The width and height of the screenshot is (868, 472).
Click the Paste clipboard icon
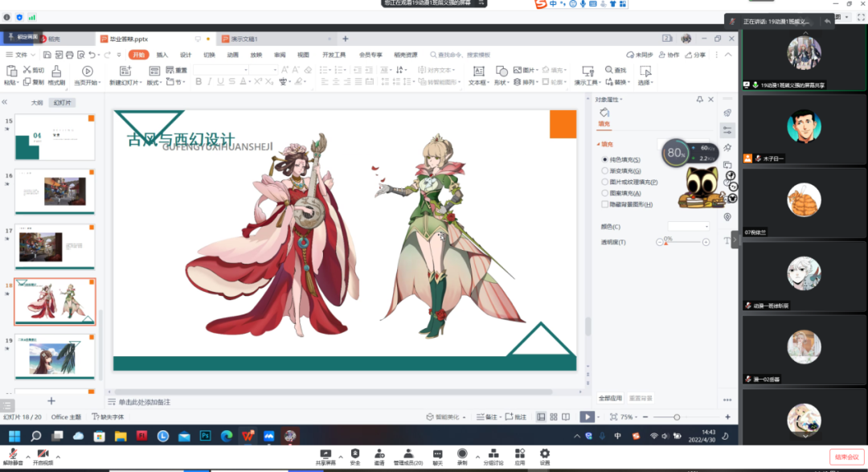click(x=11, y=71)
